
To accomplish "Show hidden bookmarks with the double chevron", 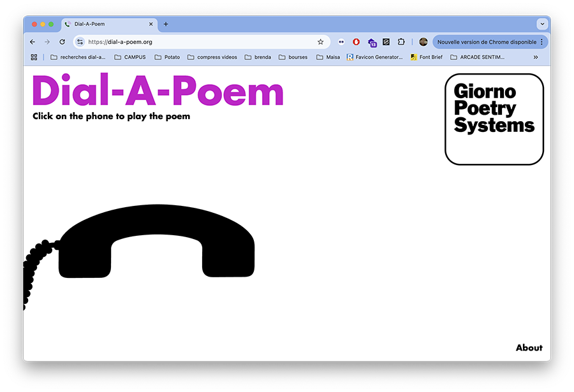I will 536,57.
